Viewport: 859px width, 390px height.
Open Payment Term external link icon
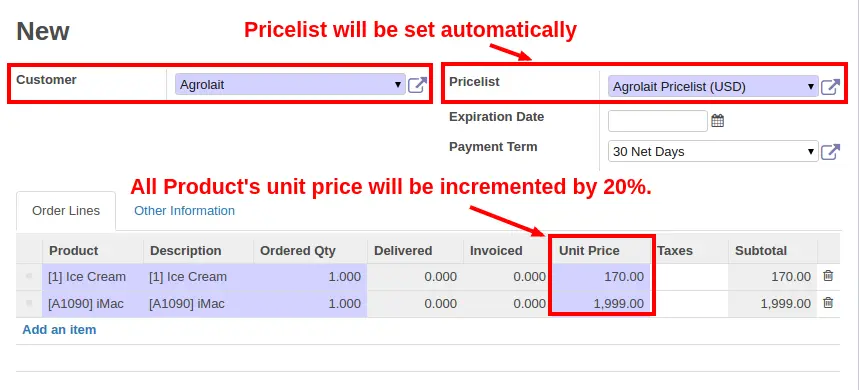(x=830, y=152)
